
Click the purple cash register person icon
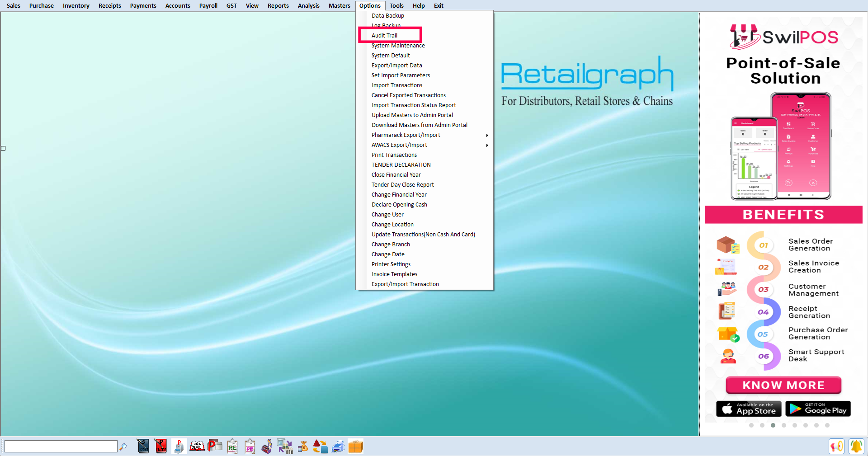pos(267,447)
